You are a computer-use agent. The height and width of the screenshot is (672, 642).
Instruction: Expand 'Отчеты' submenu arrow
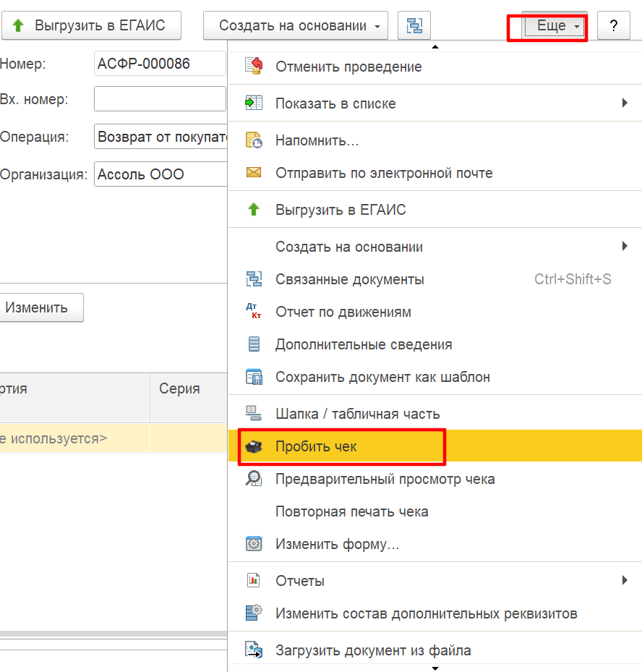(x=625, y=580)
